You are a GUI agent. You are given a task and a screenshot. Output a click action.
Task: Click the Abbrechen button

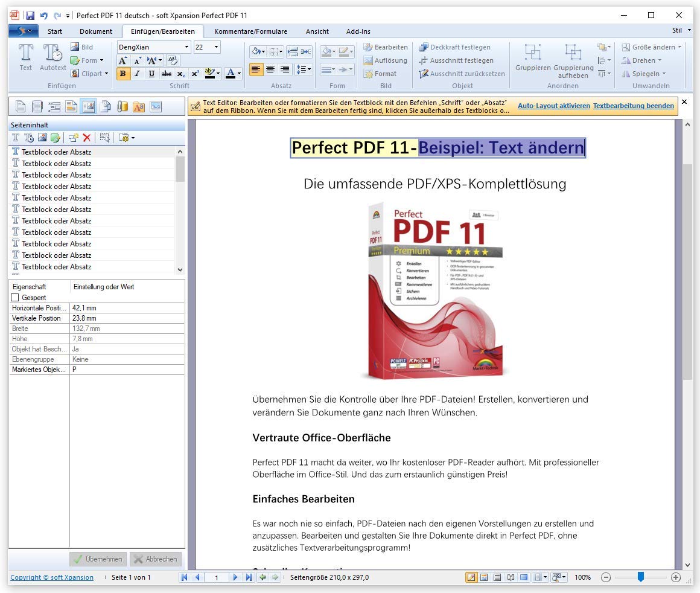tap(156, 559)
